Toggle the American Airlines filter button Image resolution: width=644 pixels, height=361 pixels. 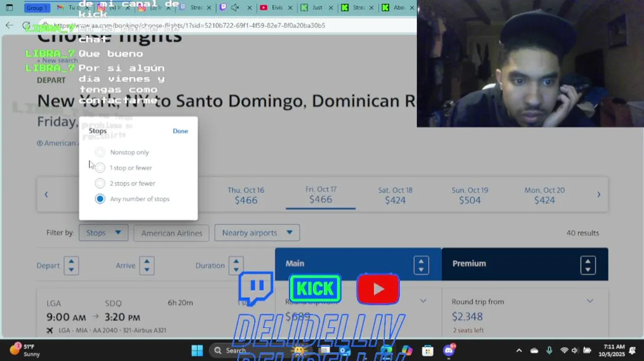172,233
